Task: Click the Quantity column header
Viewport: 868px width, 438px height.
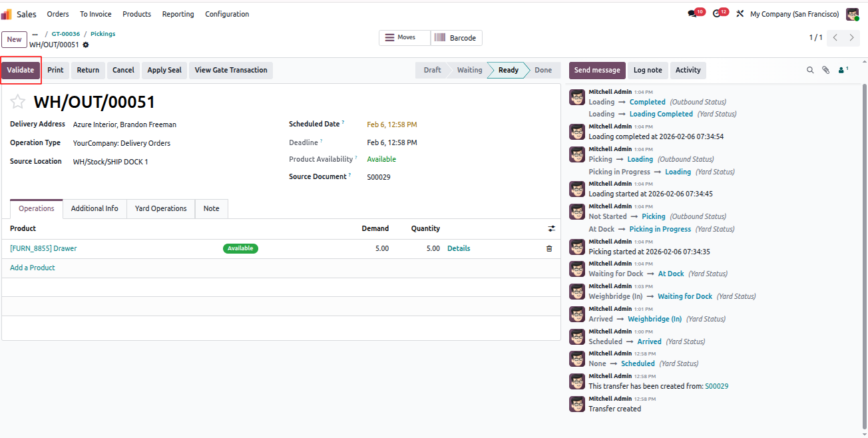Action: (x=425, y=228)
